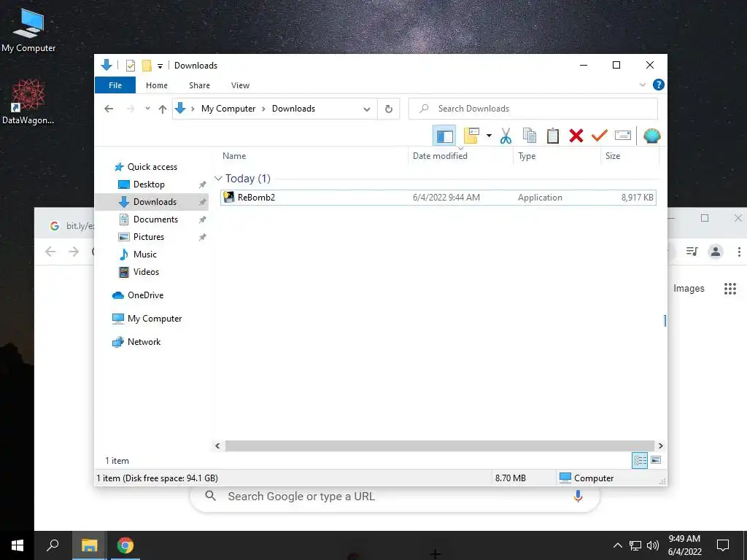Go back with Explorer's back arrow
Image resolution: width=747 pixels, height=560 pixels.
(x=109, y=109)
